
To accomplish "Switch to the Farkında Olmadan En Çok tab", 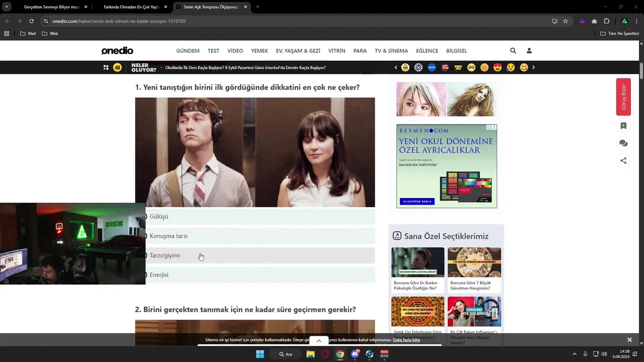I will 131,7.
